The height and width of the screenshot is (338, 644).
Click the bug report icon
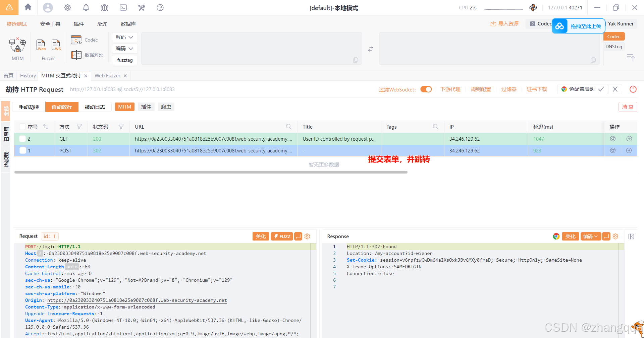coord(105,7)
